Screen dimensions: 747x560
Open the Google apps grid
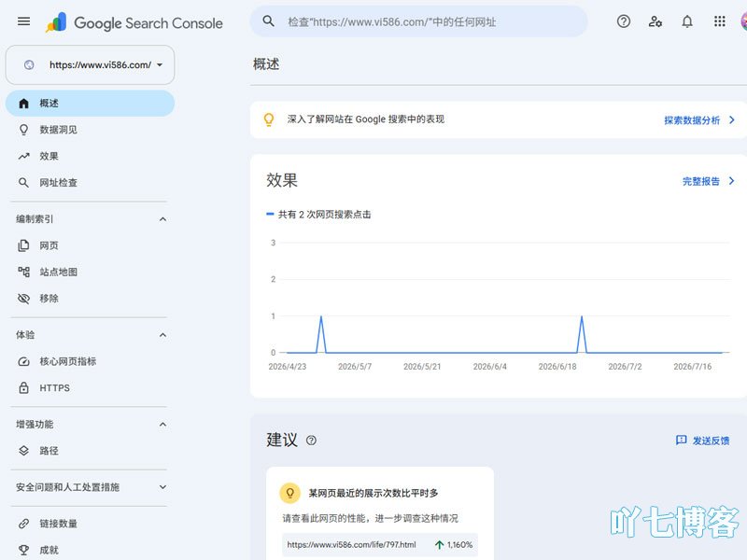click(x=719, y=21)
